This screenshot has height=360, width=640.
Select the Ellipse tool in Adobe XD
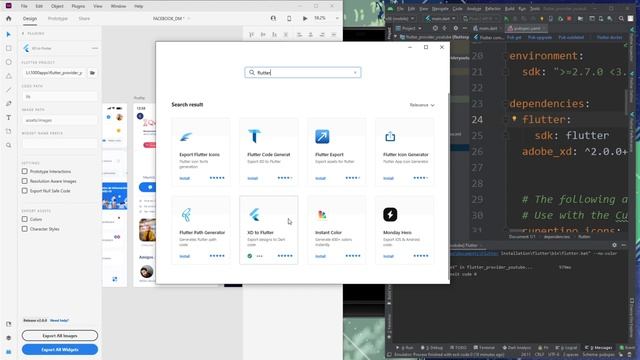[x=9, y=62]
